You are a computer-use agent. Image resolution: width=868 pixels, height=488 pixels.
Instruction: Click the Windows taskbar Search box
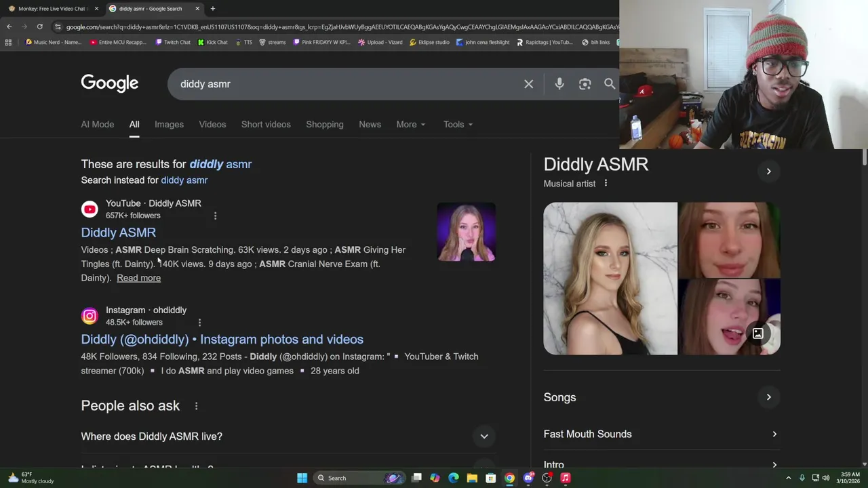click(x=359, y=478)
